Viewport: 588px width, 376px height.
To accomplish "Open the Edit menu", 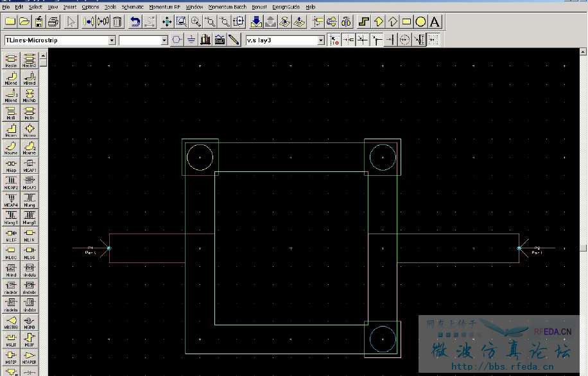I will tap(19, 7).
